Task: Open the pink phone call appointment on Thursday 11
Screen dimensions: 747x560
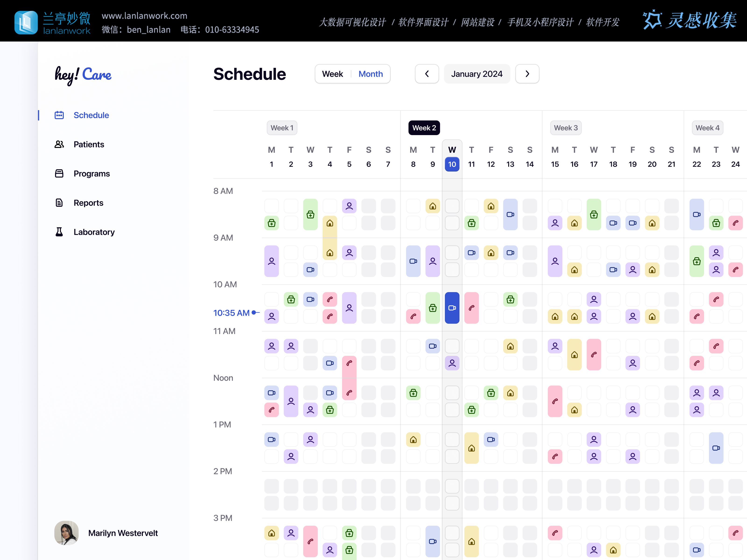Action: (472, 308)
